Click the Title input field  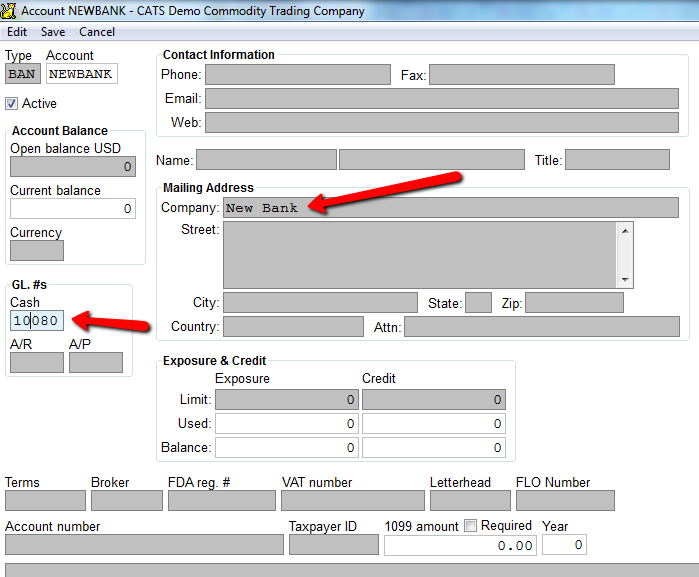[617, 160]
